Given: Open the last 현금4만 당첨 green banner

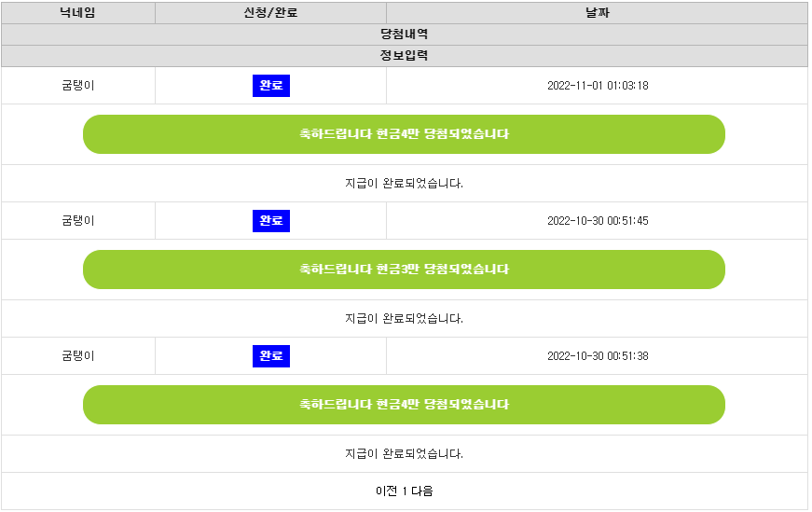Looking at the screenshot, I should click(404, 405).
